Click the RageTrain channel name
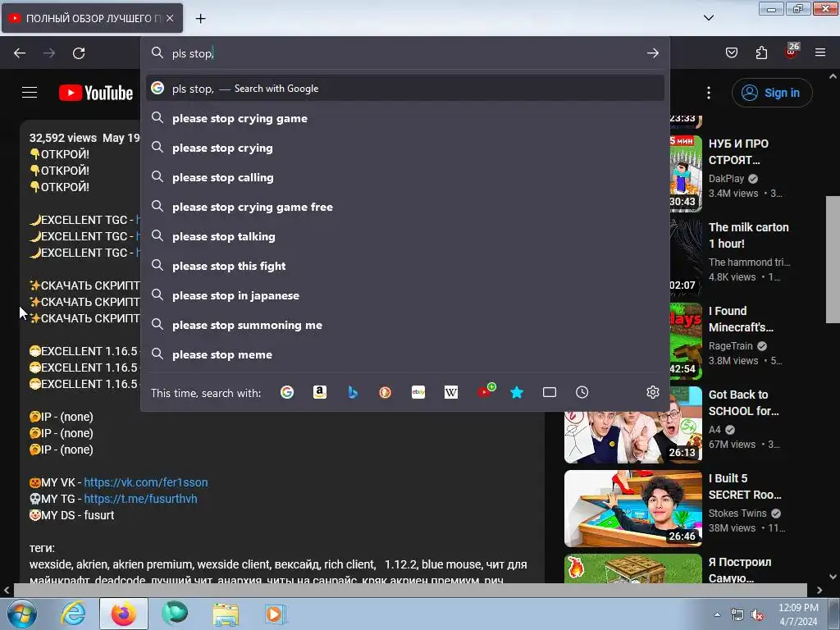This screenshot has height=630, width=840. [731, 345]
